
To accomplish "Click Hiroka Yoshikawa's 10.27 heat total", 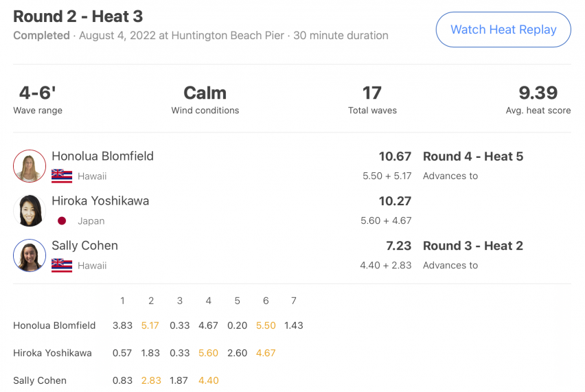I will [x=395, y=201].
